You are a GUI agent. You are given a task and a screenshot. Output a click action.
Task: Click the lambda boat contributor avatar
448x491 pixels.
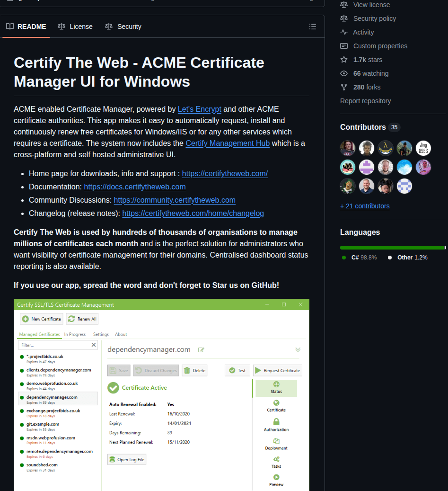click(x=386, y=148)
